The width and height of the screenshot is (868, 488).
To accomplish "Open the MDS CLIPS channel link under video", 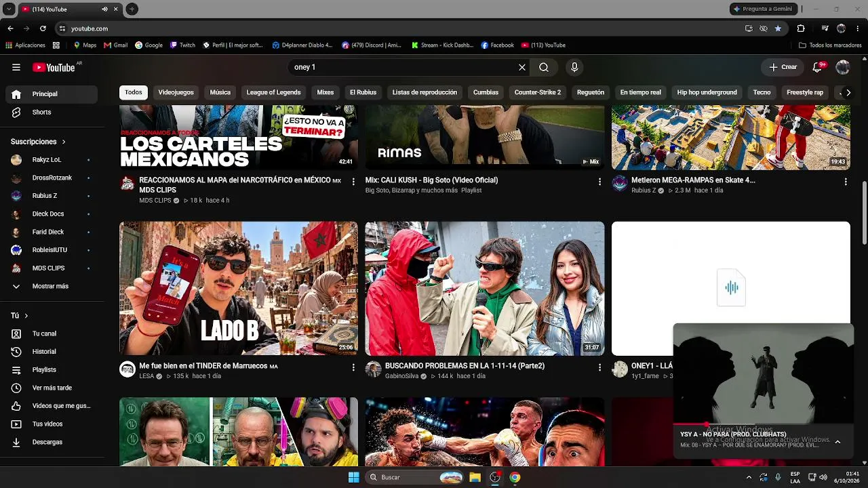I will point(155,201).
